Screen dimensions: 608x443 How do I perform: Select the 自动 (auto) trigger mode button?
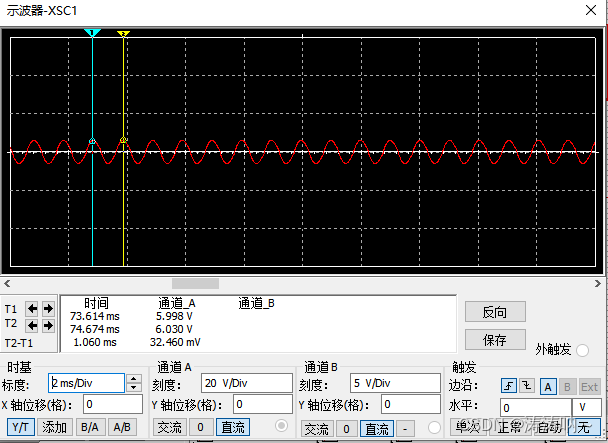point(550,427)
